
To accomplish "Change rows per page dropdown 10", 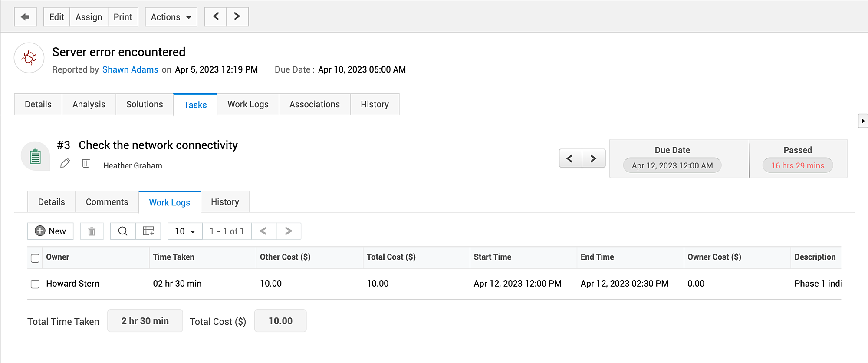I will click(185, 231).
